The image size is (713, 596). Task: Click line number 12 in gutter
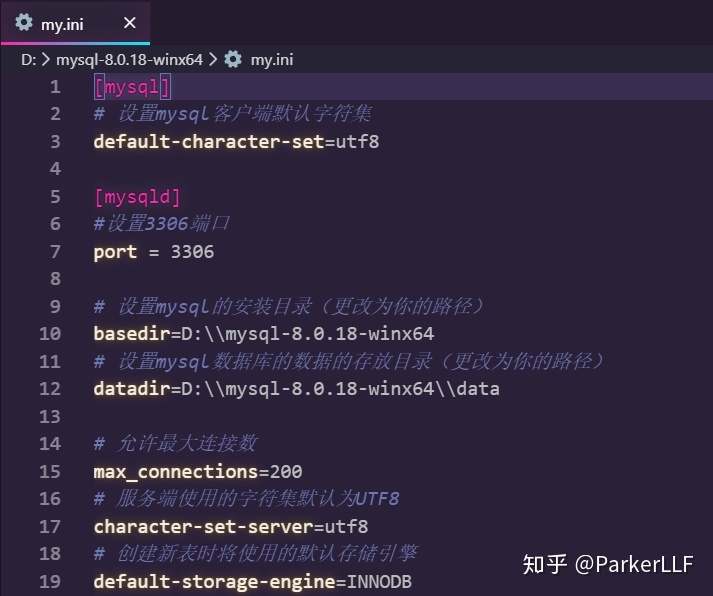pos(50,389)
